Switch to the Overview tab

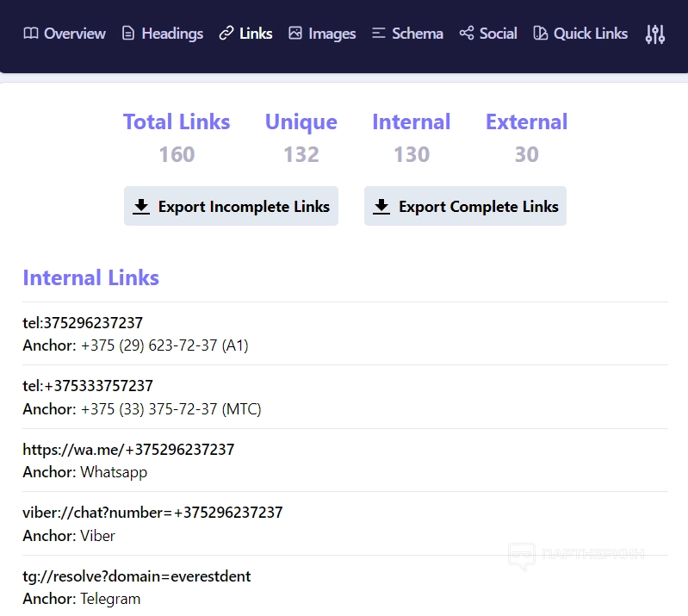(65, 34)
